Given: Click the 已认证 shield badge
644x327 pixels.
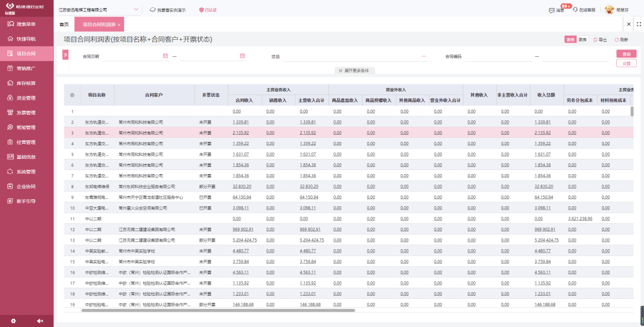Looking at the screenshot, I should coord(208,10).
